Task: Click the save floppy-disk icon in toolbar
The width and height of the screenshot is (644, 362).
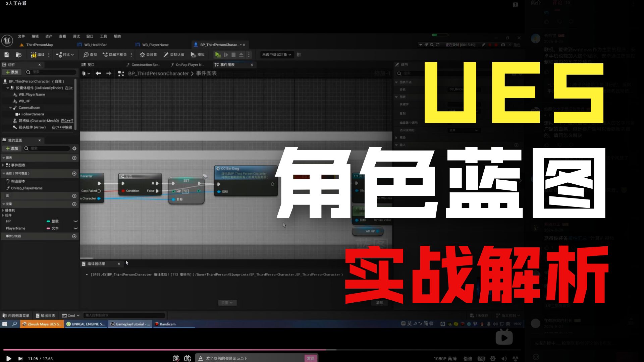Action: (x=7, y=55)
